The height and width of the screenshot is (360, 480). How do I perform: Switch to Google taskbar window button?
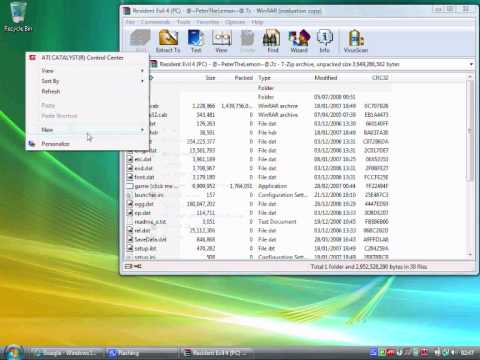(x=66, y=352)
